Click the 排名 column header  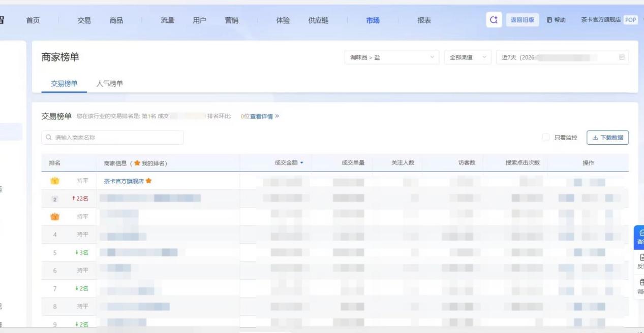54,163
